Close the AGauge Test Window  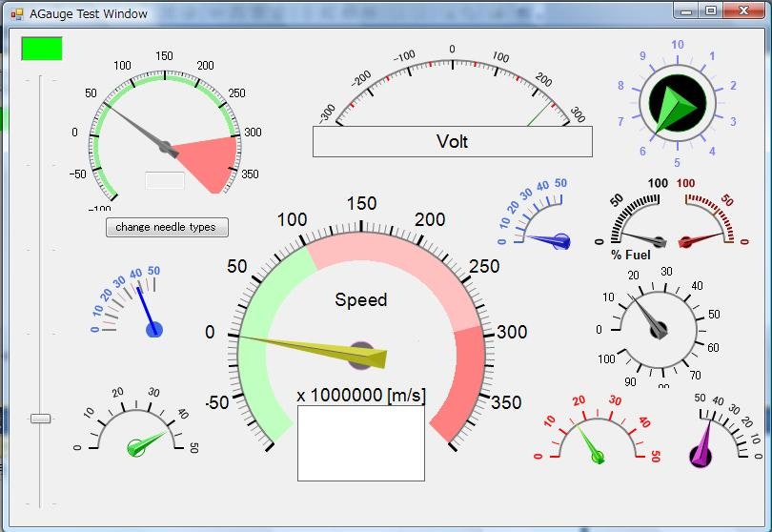[744, 10]
